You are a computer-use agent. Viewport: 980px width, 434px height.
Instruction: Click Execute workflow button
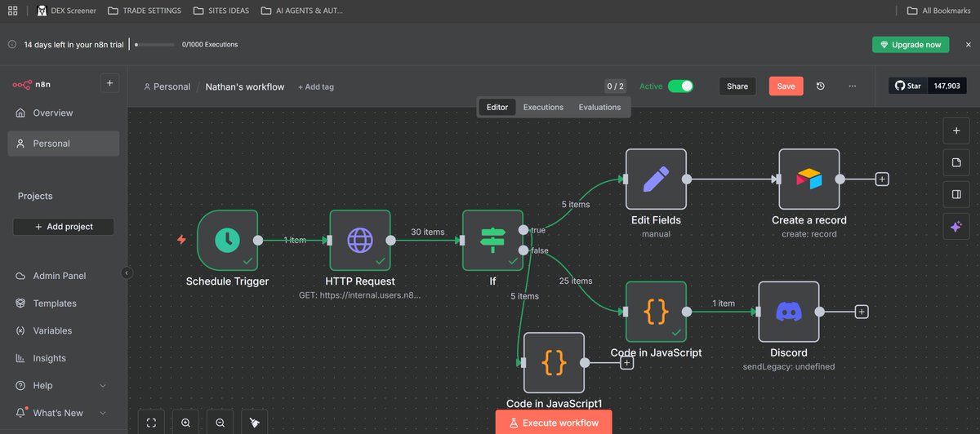coord(554,423)
